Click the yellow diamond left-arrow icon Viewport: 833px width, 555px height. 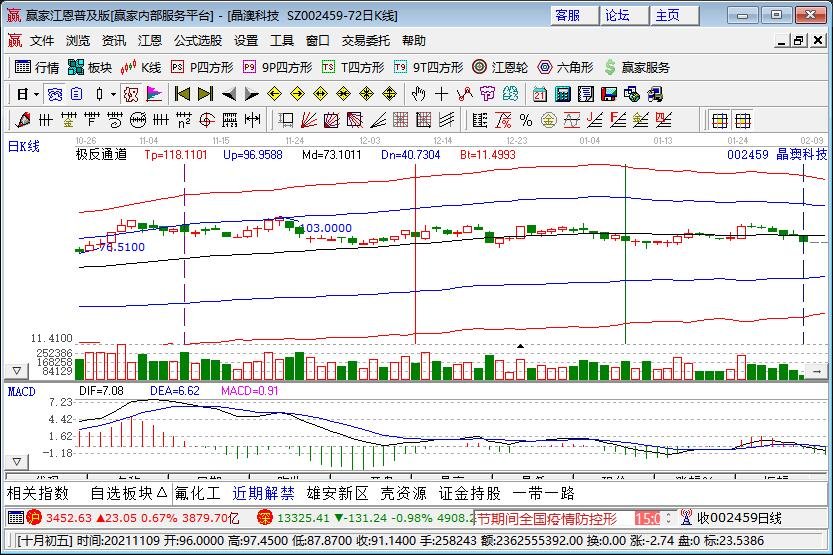[274, 94]
